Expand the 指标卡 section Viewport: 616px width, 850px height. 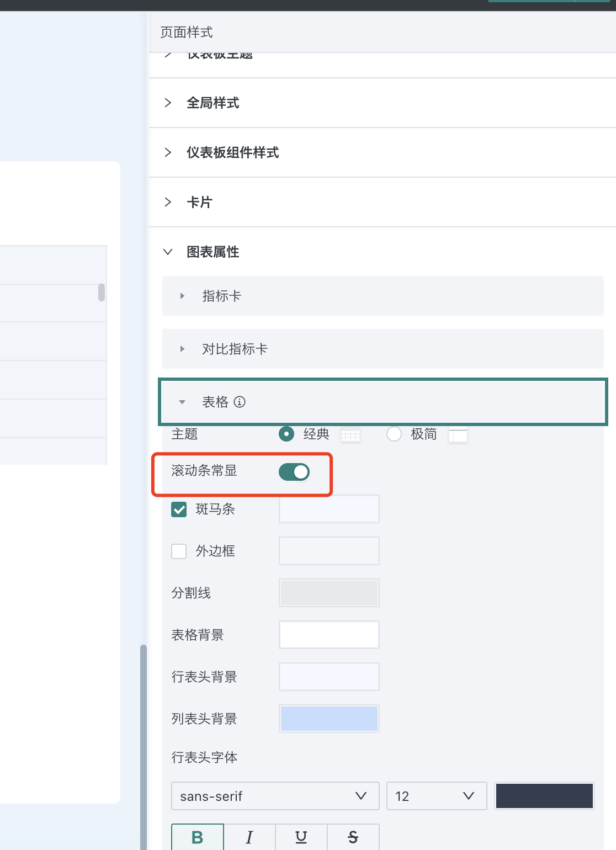383,296
